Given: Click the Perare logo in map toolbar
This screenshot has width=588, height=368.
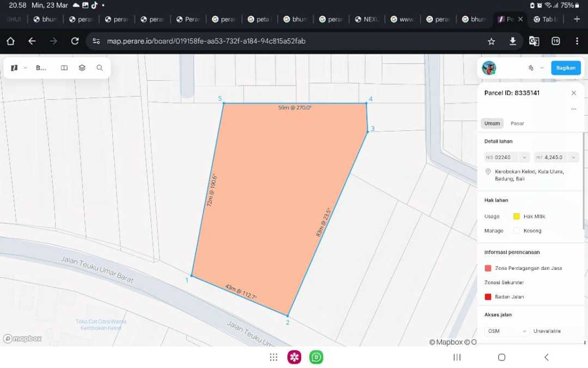Looking at the screenshot, I should pyautogui.click(x=14, y=68).
